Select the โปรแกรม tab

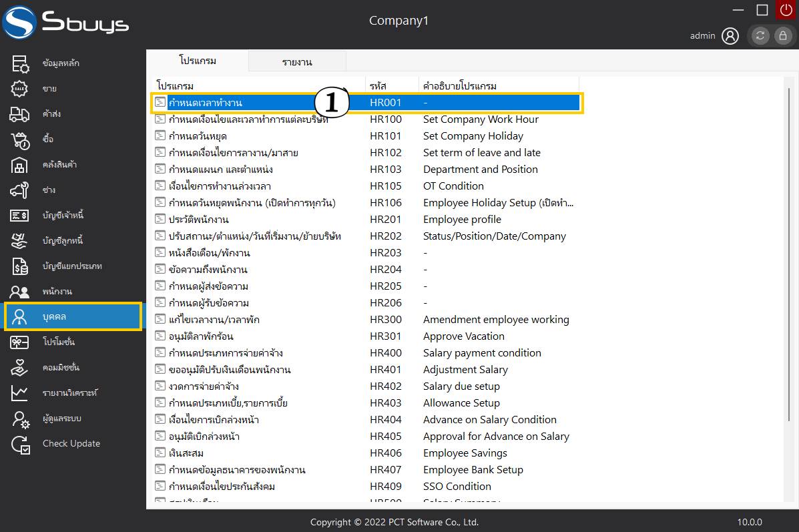198,61
